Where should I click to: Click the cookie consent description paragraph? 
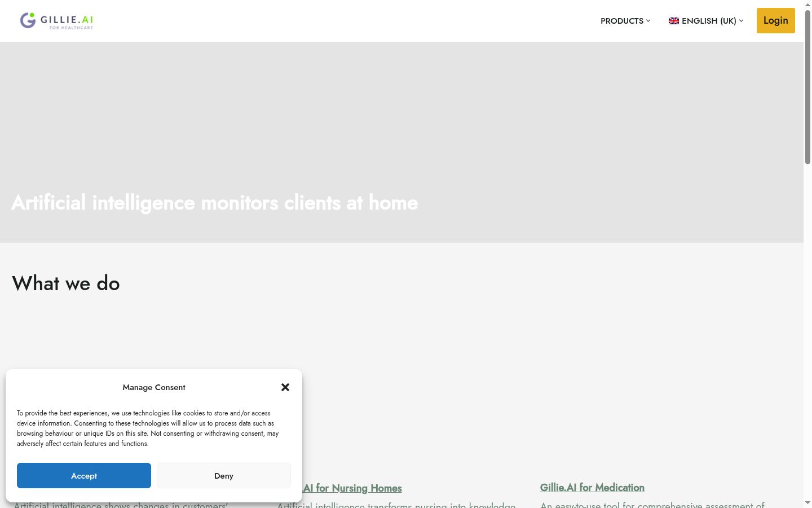(148, 428)
